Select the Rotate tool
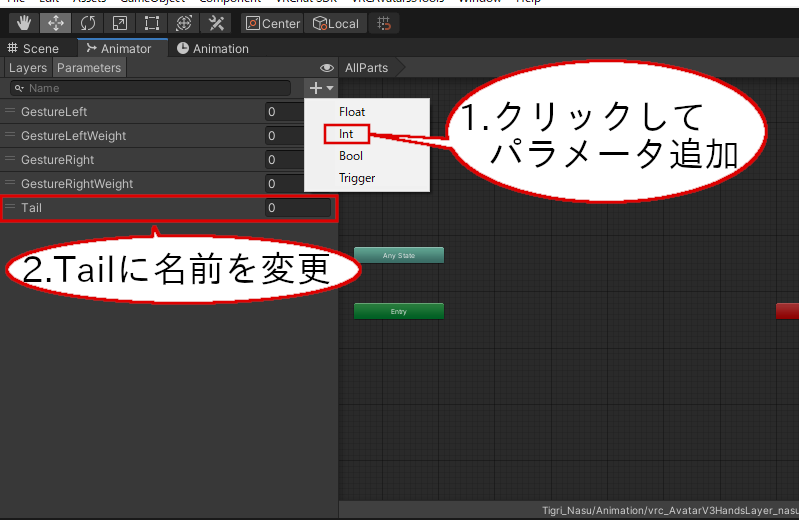Screen dimensions: 799x520 pyautogui.click(x=88, y=23)
